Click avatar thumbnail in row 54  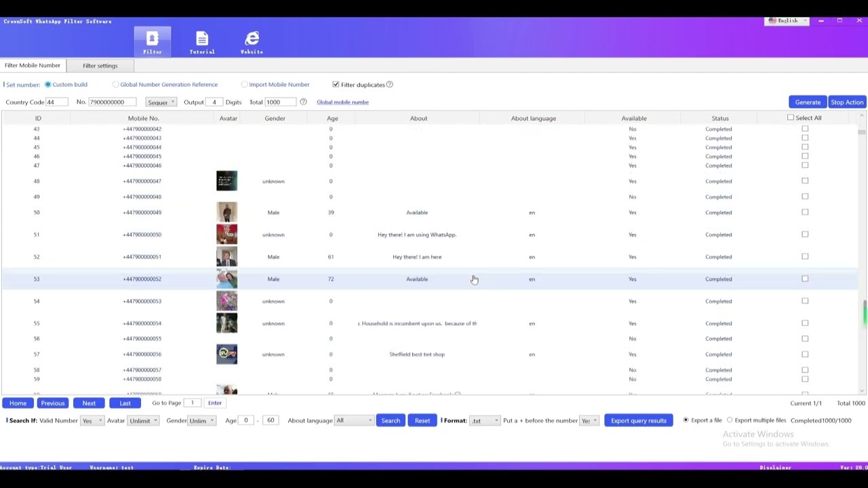(226, 301)
